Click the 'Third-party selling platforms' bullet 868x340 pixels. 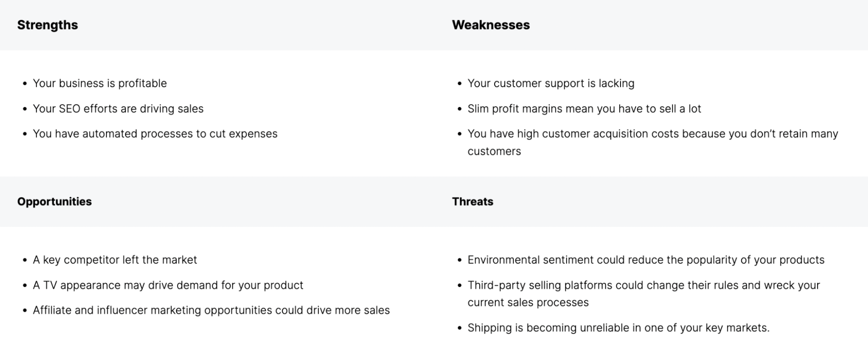coord(644,294)
